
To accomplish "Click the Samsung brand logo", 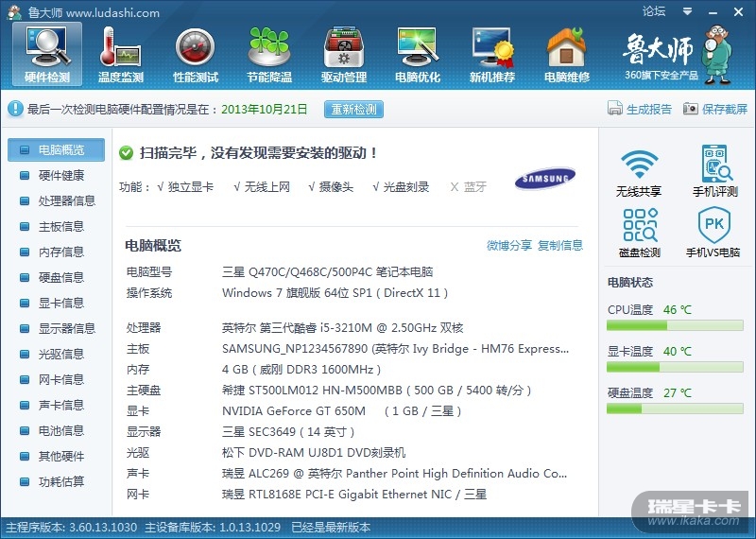I will pos(545,179).
